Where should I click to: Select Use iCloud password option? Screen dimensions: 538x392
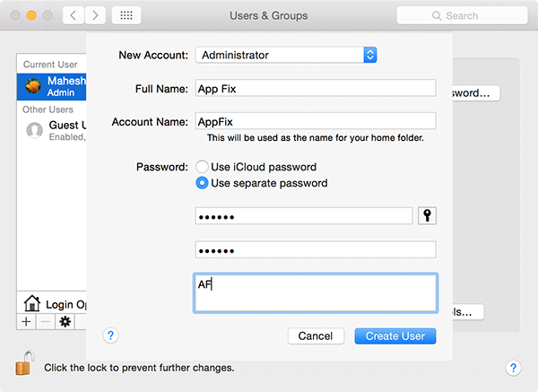pos(202,167)
